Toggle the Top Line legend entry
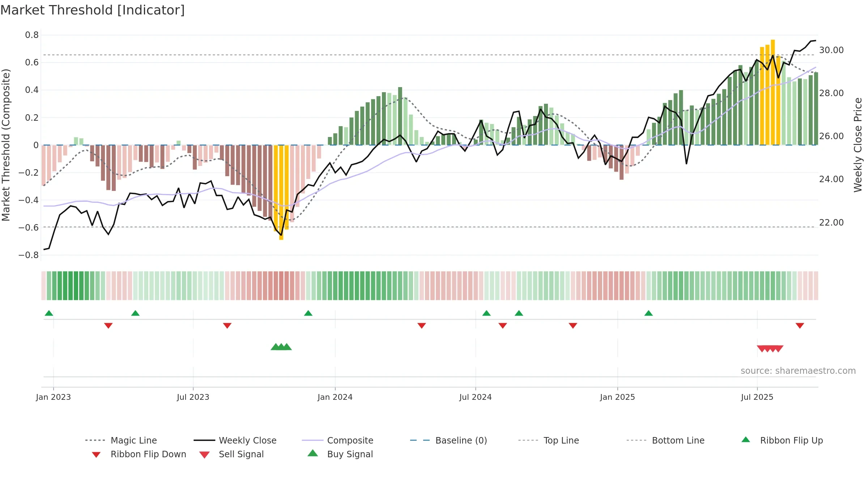The width and height of the screenshot is (868, 488). (x=548, y=440)
